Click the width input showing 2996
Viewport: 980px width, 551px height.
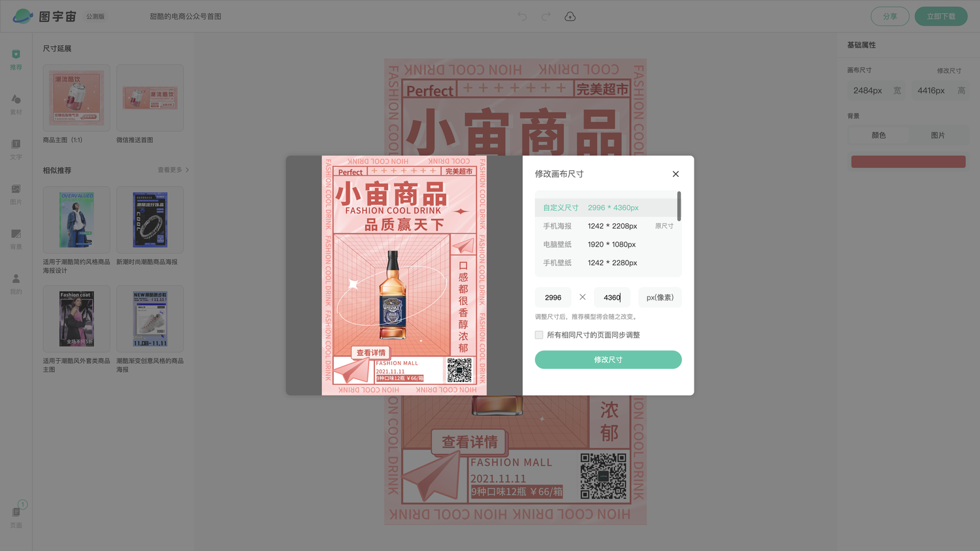point(553,298)
